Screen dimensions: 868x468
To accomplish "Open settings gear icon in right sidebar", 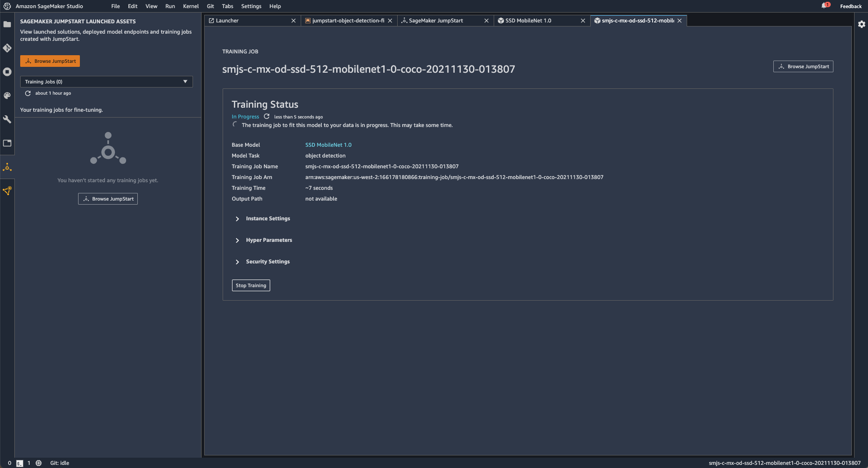I will (862, 24).
